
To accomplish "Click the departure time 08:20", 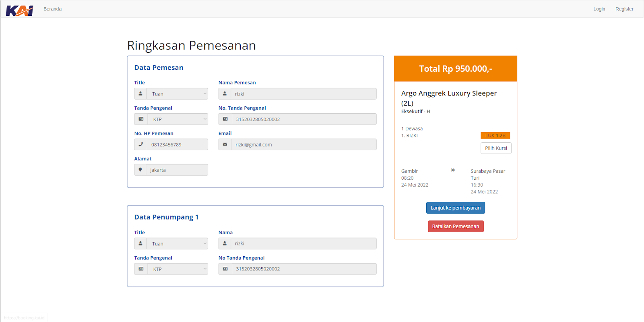I will pyautogui.click(x=407, y=178).
